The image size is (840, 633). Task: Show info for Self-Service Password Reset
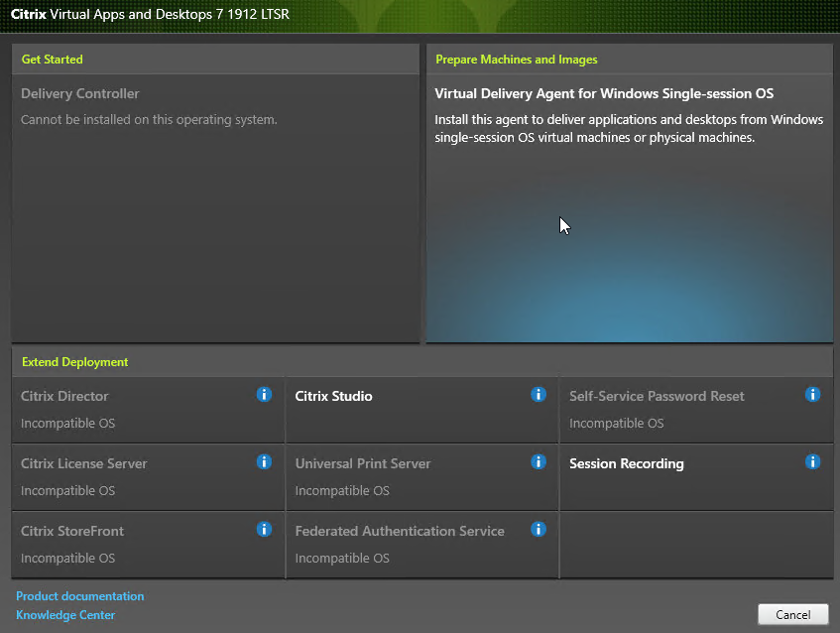(812, 395)
